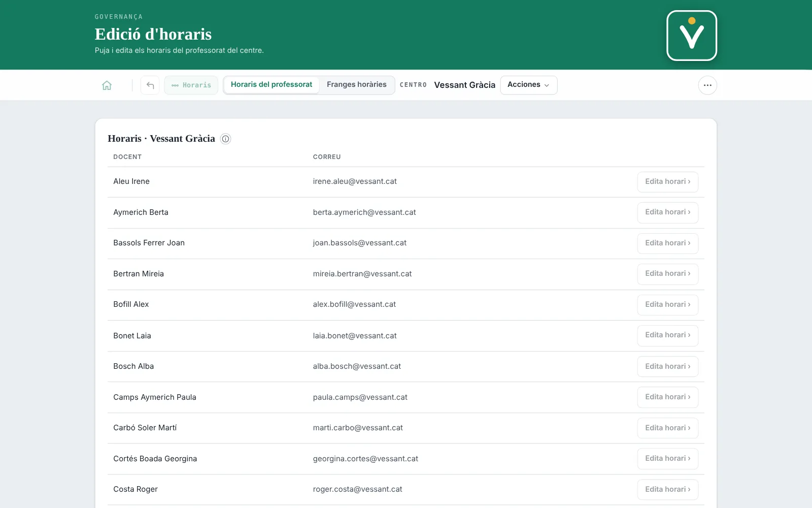812x508 pixels.
Task: Open the three-dots more options button
Action: [x=707, y=85]
